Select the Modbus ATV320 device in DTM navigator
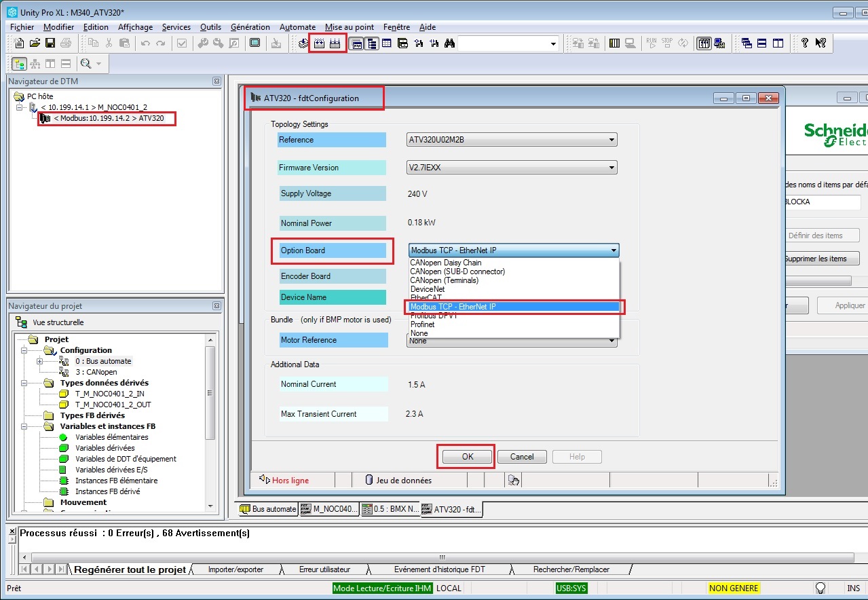The image size is (868, 600). coord(109,119)
